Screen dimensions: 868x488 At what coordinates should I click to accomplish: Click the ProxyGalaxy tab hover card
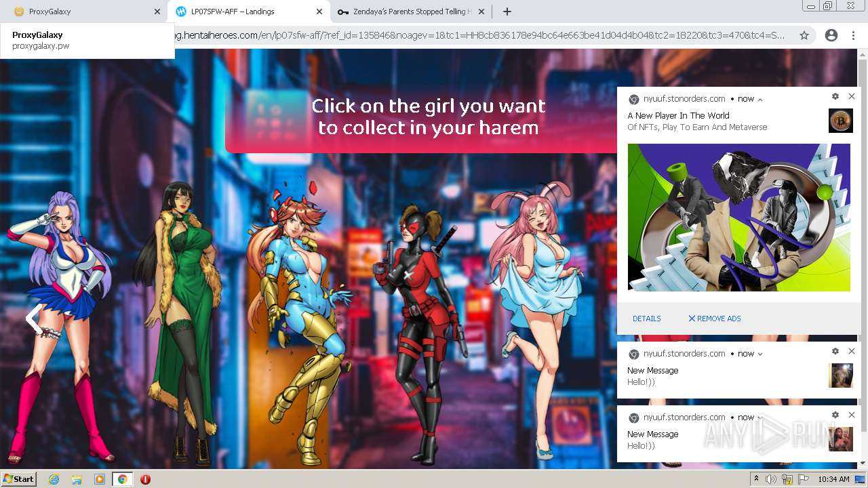click(87, 41)
